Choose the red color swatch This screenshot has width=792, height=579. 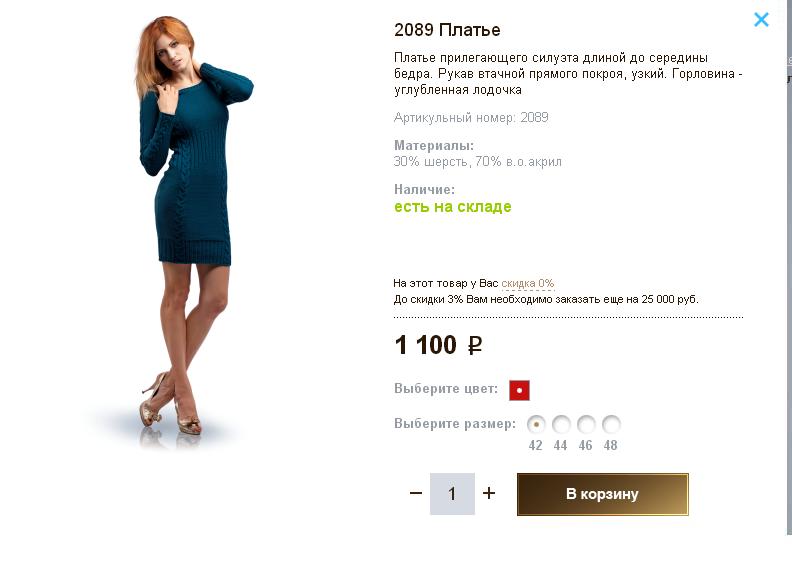click(519, 390)
